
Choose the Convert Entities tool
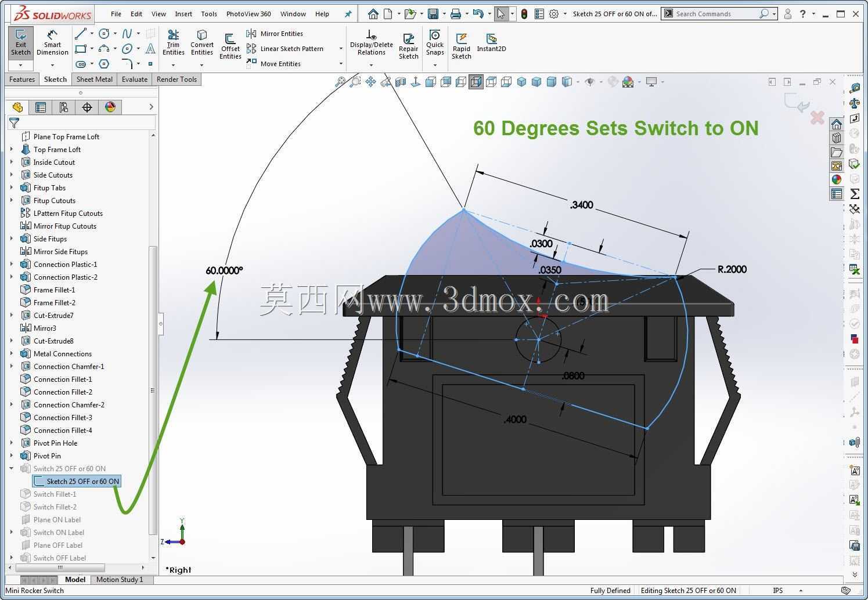[x=201, y=43]
